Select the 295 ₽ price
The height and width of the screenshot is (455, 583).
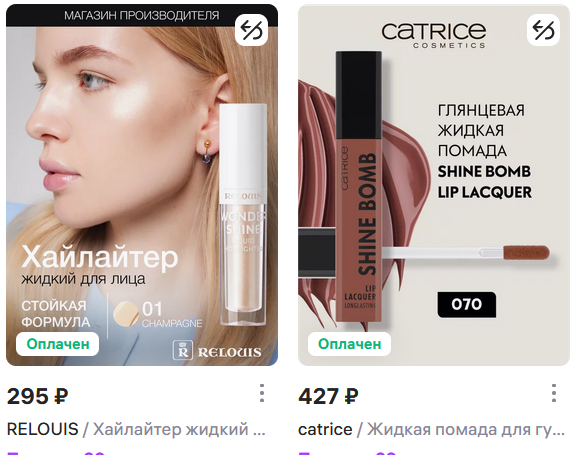tap(38, 396)
